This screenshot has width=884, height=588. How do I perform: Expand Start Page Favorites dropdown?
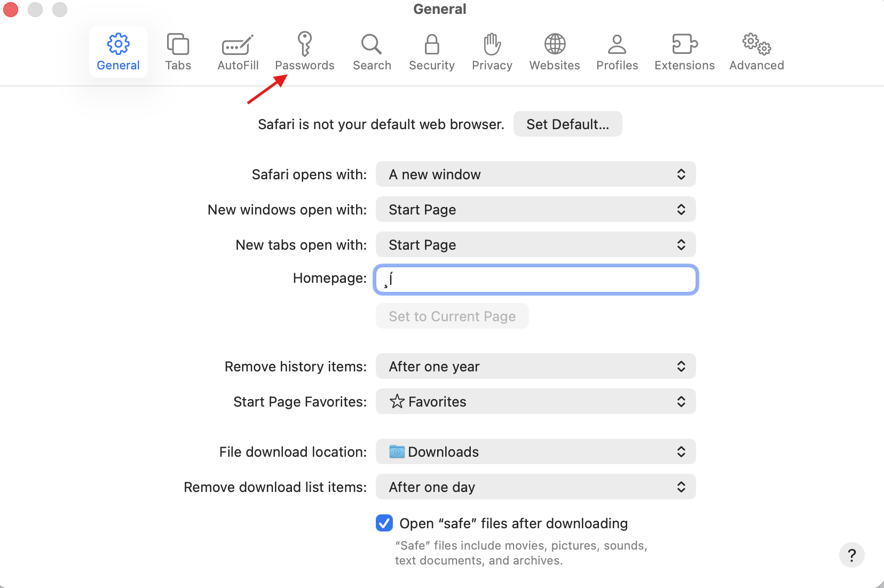click(535, 401)
